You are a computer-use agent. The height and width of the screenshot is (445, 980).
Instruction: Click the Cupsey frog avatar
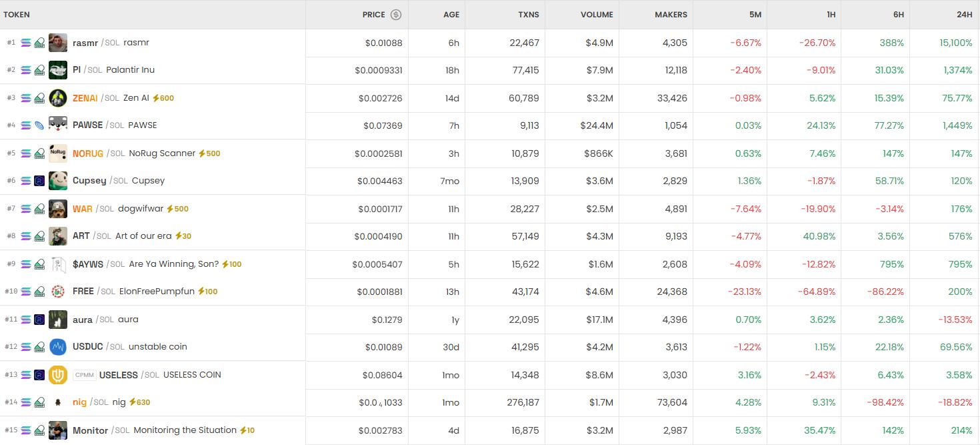pyautogui.click(x=58, y=181)
